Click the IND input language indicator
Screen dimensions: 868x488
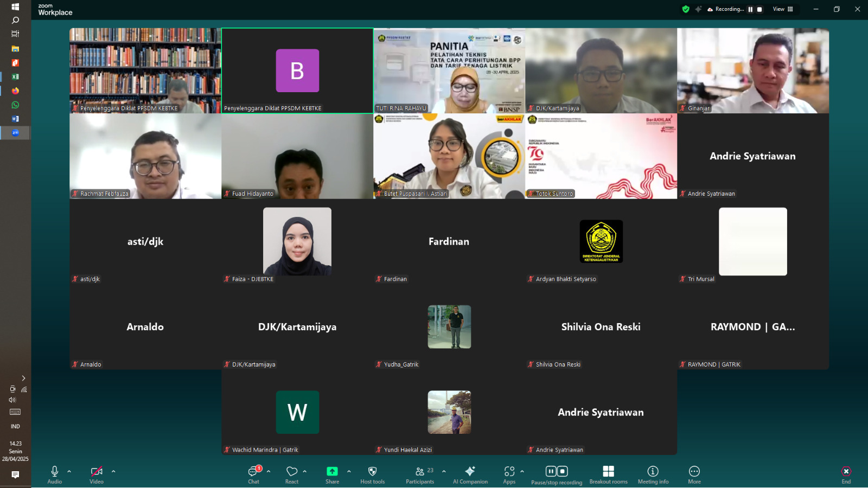point(15,427)
